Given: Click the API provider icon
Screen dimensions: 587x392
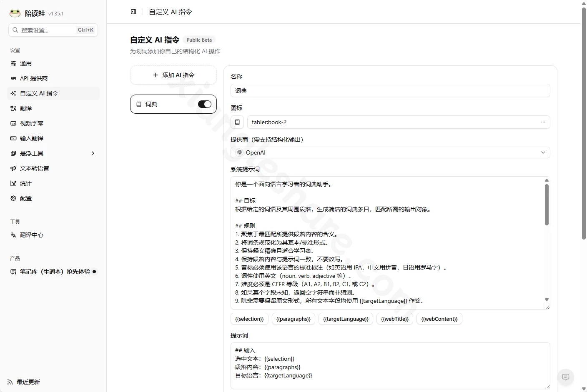Looking at the screenshot, I should click(x=13, y=78).
